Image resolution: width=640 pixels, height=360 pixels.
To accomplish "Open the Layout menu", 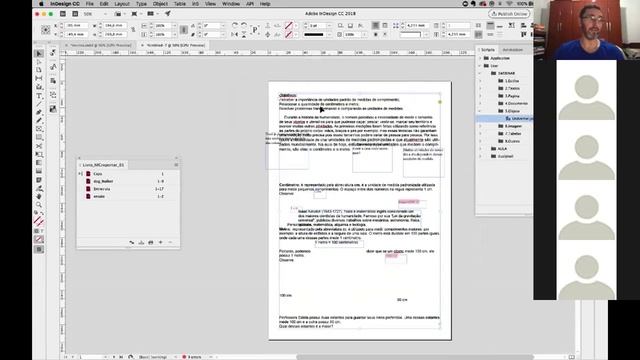I will 122,4.
